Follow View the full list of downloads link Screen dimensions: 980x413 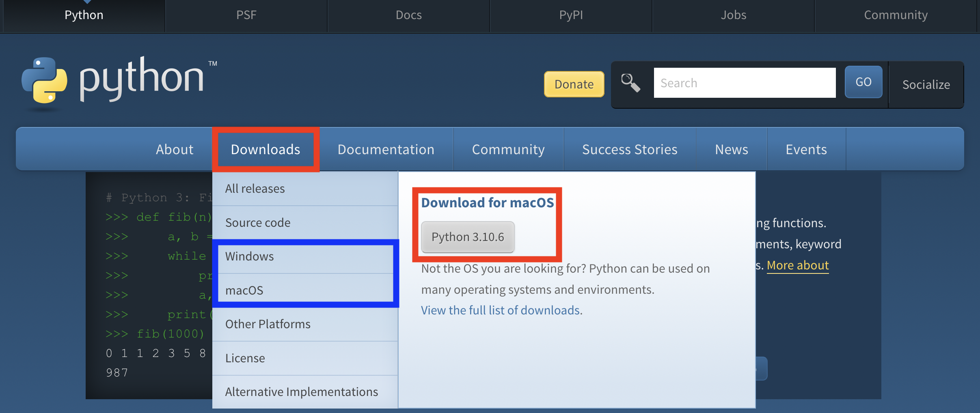pyautogui.click(x=501, y=310)
